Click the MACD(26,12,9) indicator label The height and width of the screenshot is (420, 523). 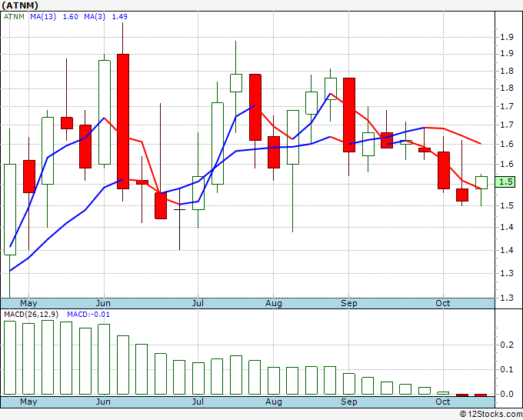click(x=31, y=315)
